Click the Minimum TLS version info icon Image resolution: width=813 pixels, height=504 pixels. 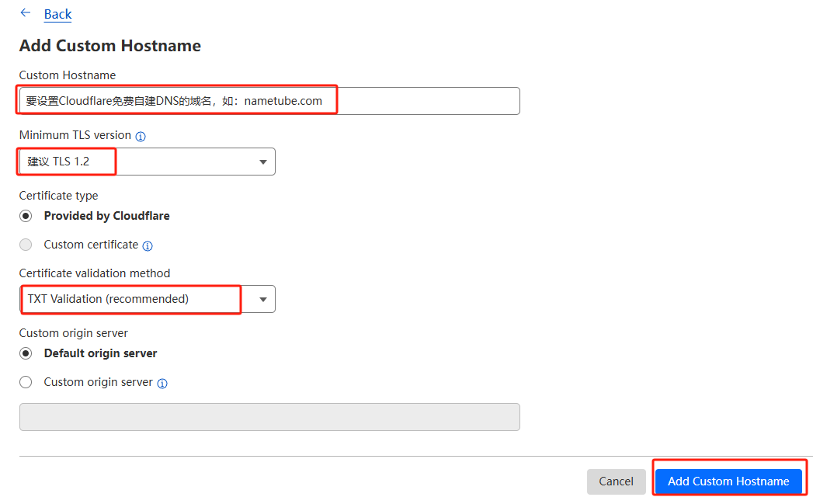click(141, 137)
